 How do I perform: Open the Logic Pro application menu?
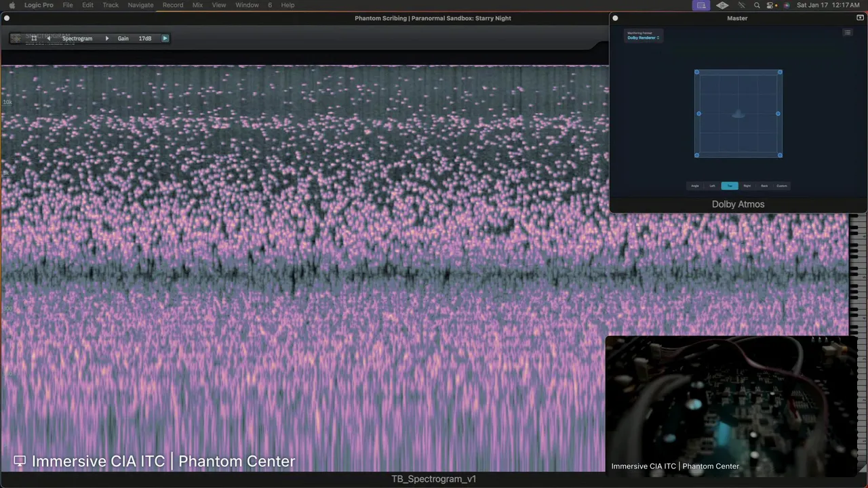(x=39, y=5)
